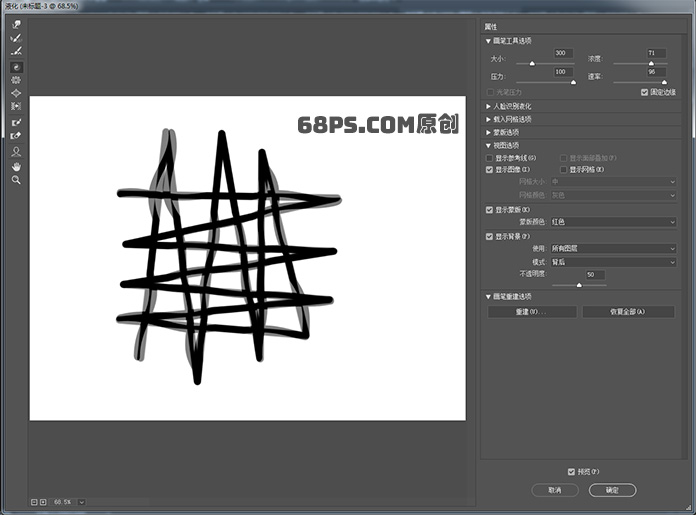The height and width of the screenshot is (515, 696).
Task: Expand the 蒙版选项 section
Action: click(488, 132)
